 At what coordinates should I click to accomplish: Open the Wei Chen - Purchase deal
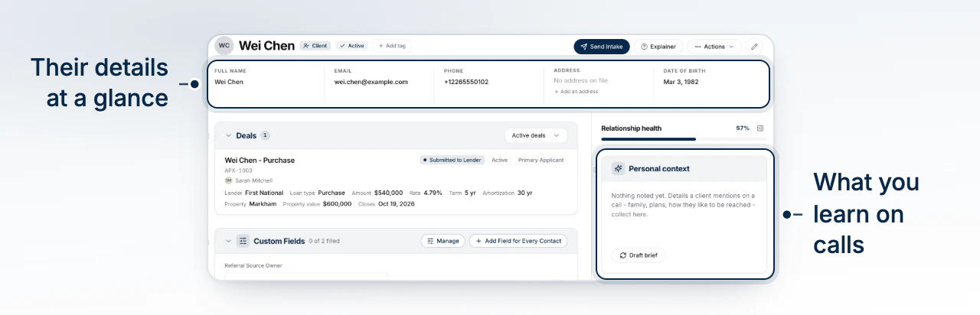[x=260, y=160]
